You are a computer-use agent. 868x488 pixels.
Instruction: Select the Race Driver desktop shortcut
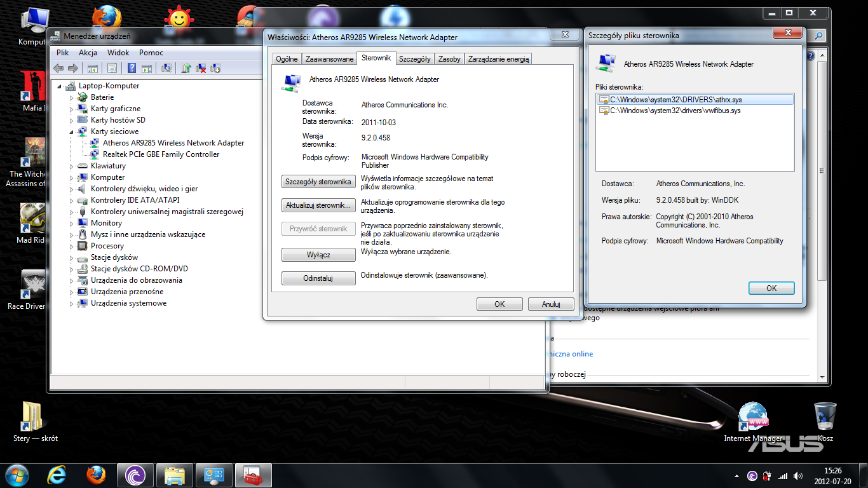[27, 290]
